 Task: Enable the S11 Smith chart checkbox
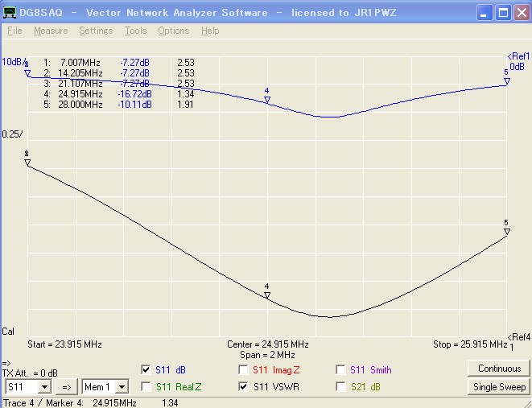tap(340, 370)
